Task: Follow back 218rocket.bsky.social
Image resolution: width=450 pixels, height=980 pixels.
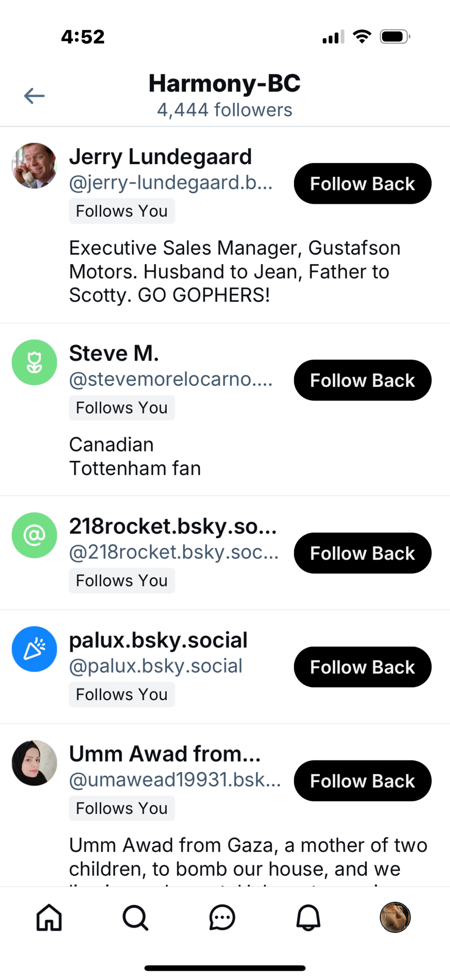Action: 362,553
